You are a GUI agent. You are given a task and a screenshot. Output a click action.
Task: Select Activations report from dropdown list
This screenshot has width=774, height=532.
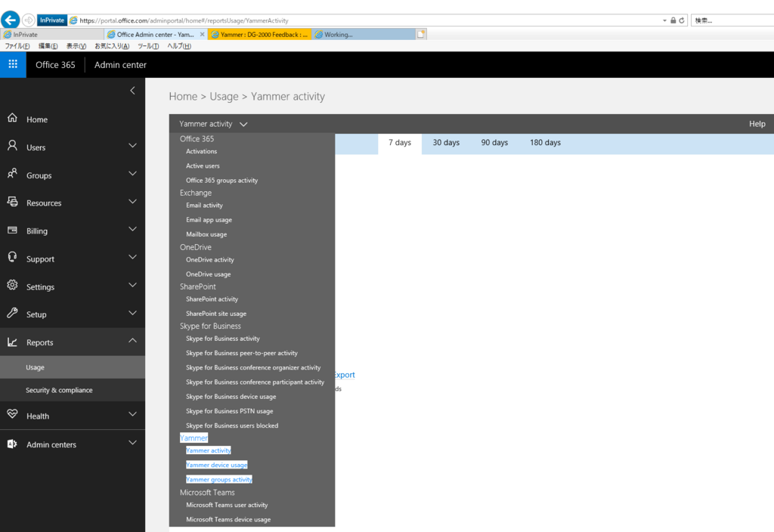coord(201,151)
